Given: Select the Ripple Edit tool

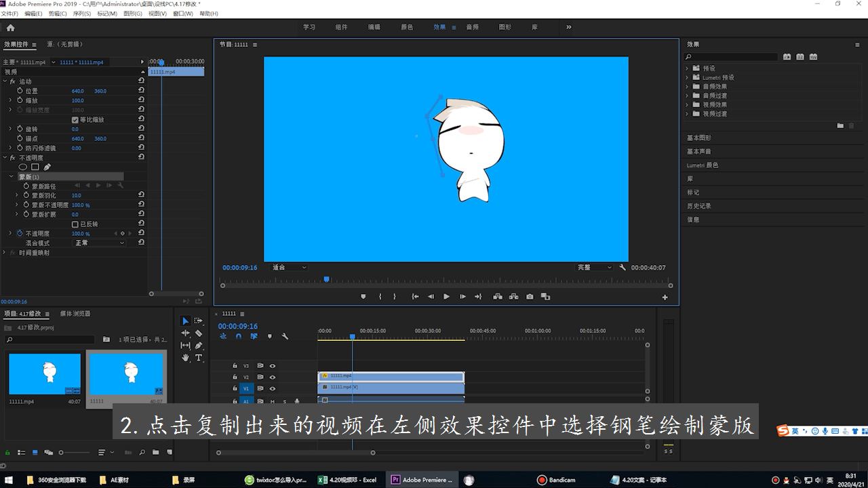Looking at the screenshot, I should (x=185, y=333).
